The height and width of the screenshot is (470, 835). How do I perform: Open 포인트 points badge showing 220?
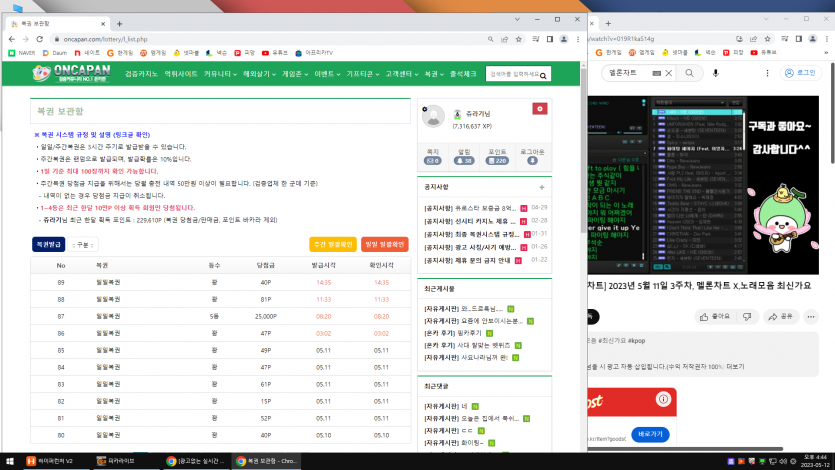pos(497,160)
